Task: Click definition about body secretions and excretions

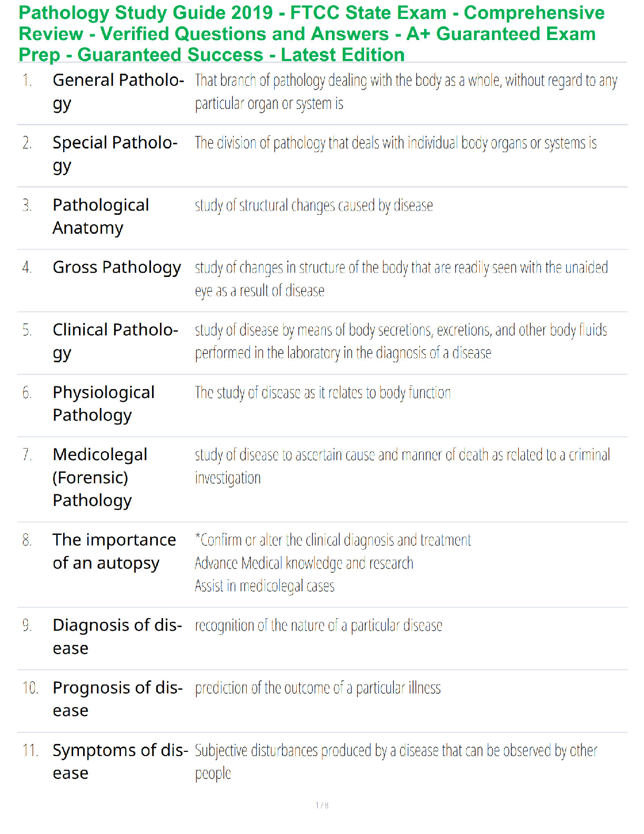Action: 401,341
